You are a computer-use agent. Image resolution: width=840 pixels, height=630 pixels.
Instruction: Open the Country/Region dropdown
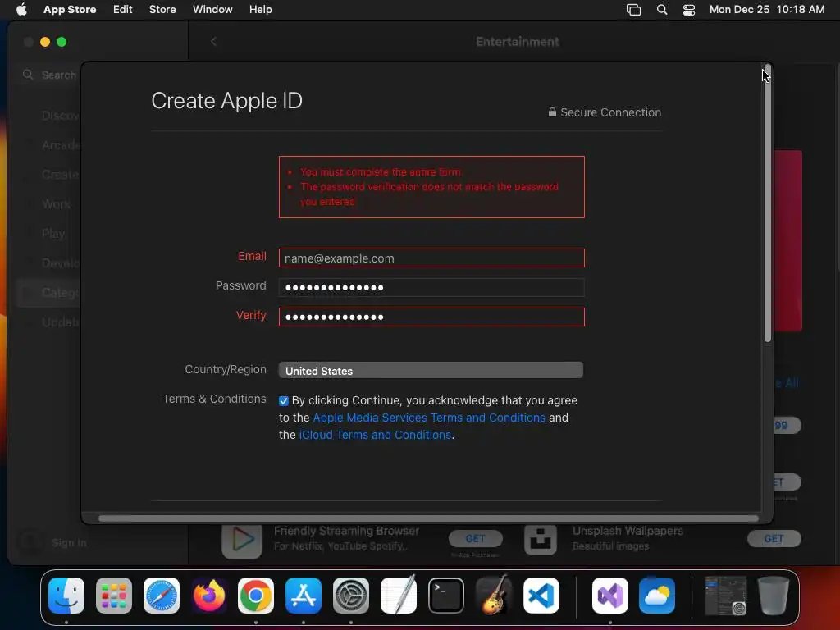pos(431,370)
